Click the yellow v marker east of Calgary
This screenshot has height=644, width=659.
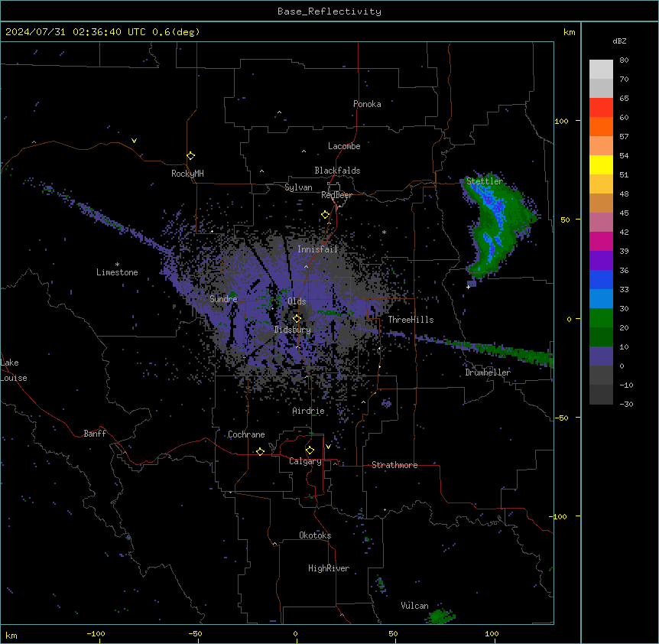pos(328,447)
